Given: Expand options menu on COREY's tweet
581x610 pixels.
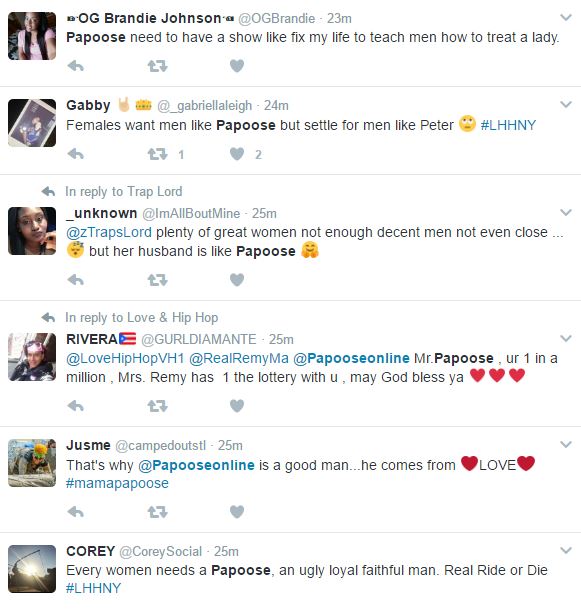Looking at the screenshot, I should pyautogui.click(x=566, y=550).
